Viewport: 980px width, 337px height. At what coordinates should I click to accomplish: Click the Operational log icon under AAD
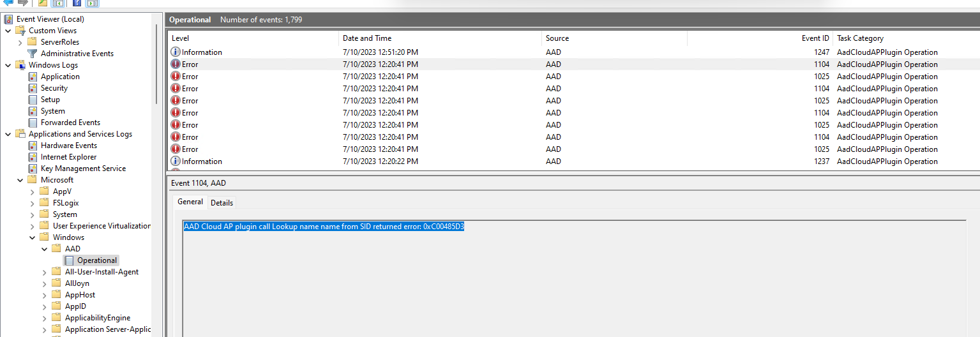click(x=69, y=260)
